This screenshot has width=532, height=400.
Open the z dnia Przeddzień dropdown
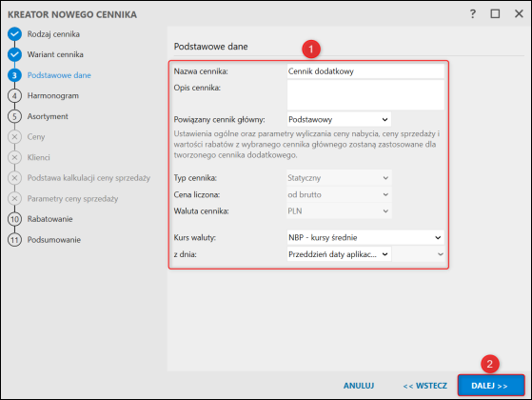[x=339, y=254]
